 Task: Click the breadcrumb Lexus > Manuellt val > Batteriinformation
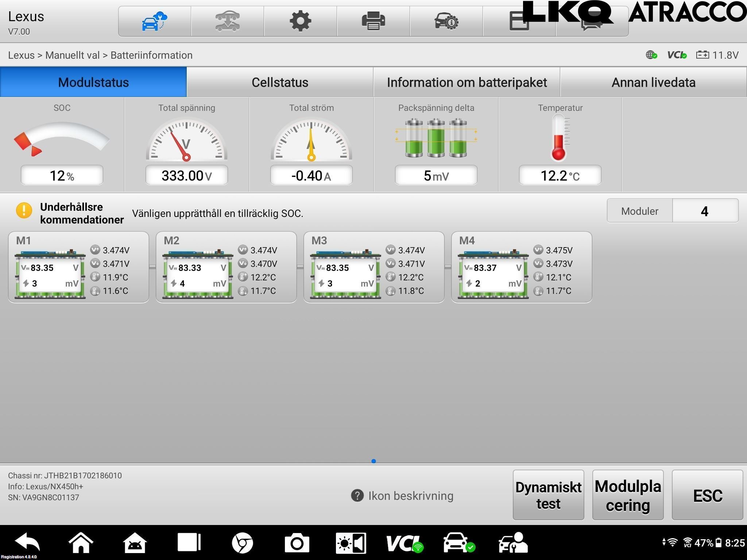point(100,55)
